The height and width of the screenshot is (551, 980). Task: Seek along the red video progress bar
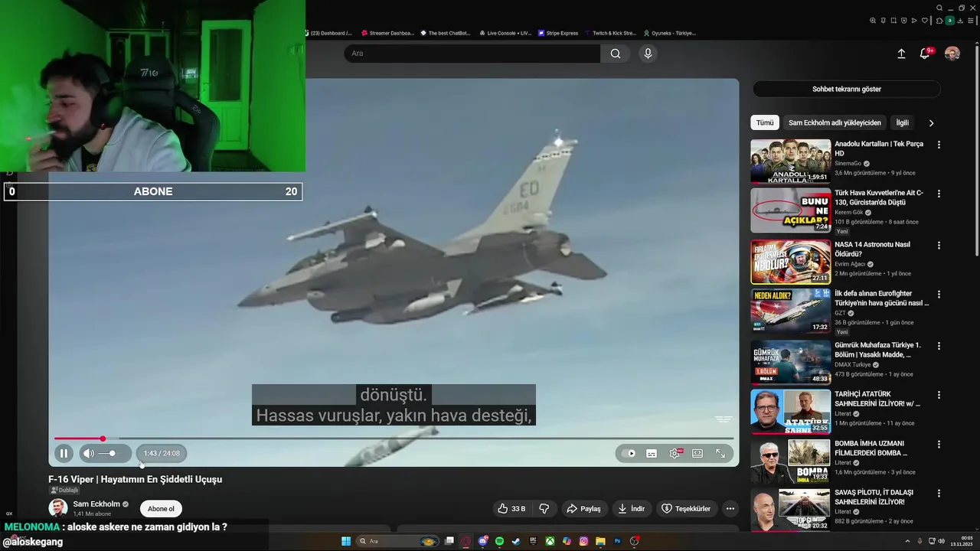tap(394, 439)
